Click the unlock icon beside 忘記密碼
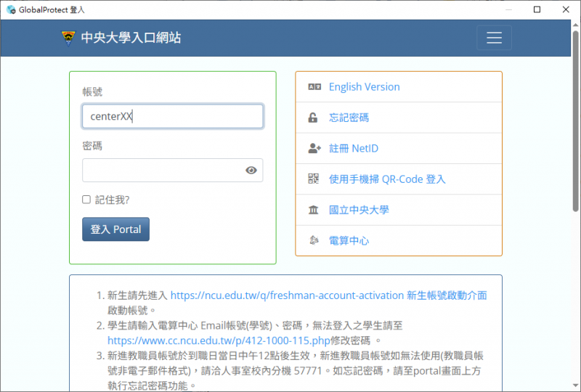581x392 pixels. click(x=314, y=118)
